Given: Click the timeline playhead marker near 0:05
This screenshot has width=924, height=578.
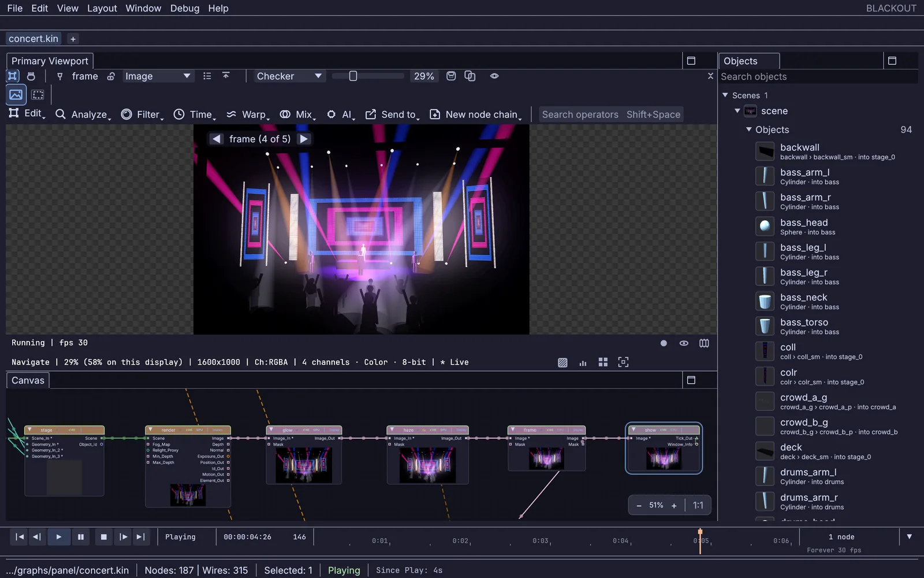Looking at the screenshot, I should point(700,533).
